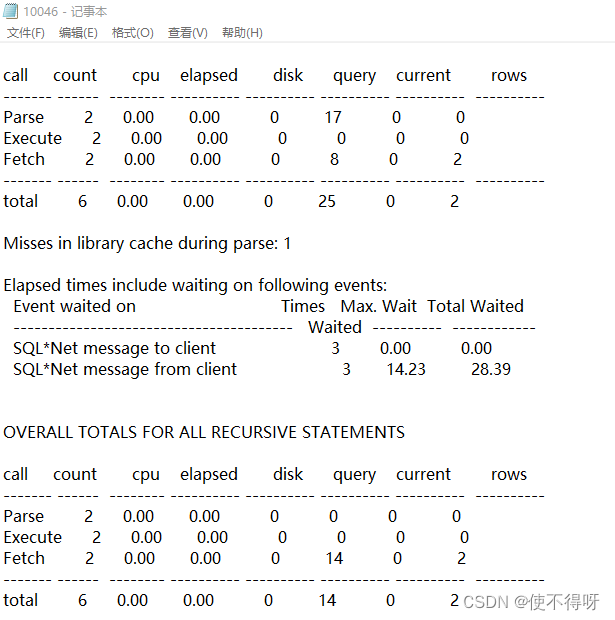Click query value 17 in first Parse row

(x=333, y=117)
